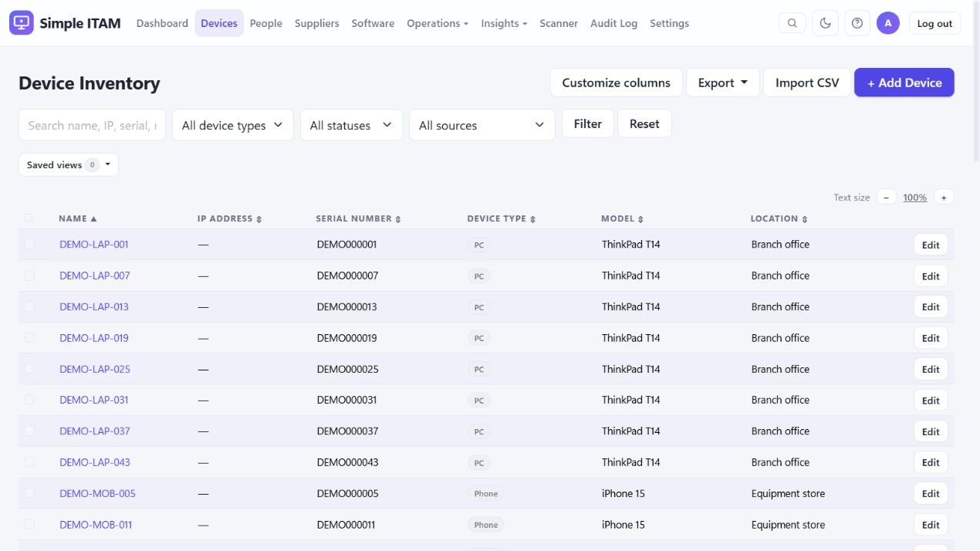Click the page vertical scrollbar
This screenshot has height=551, width=980.
point(975,81)
